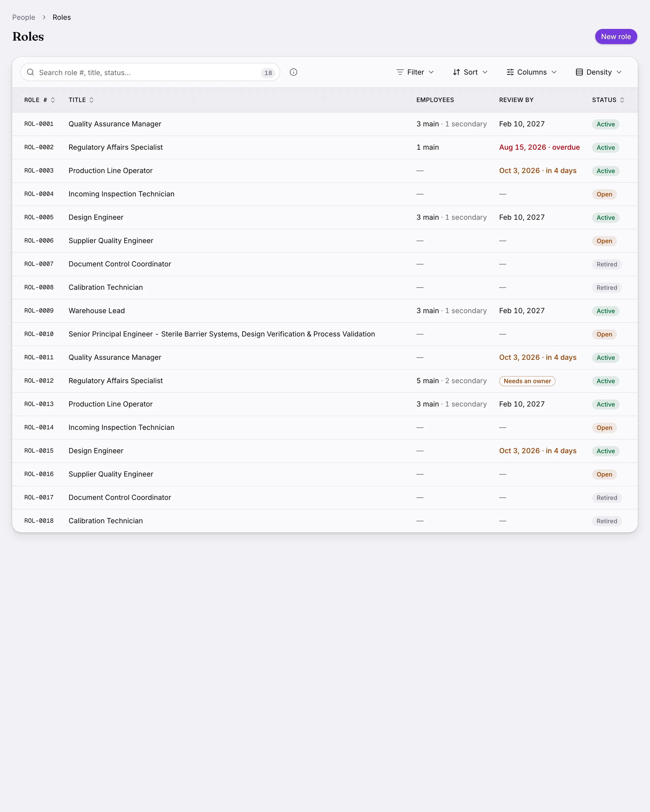
Task: Click Aug 15, 2026 overdue date
Action: tap(539, 147)
